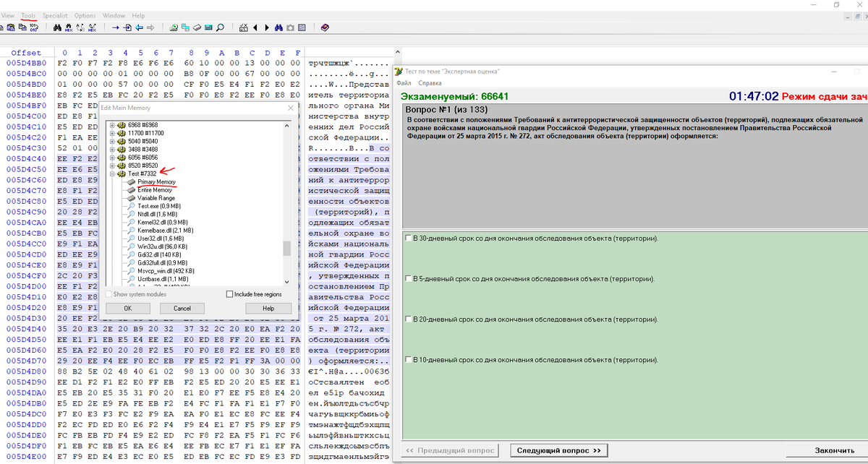Collapse the Test #7332 process node
Screen dimensions: 868x464
tap(113, 173)
